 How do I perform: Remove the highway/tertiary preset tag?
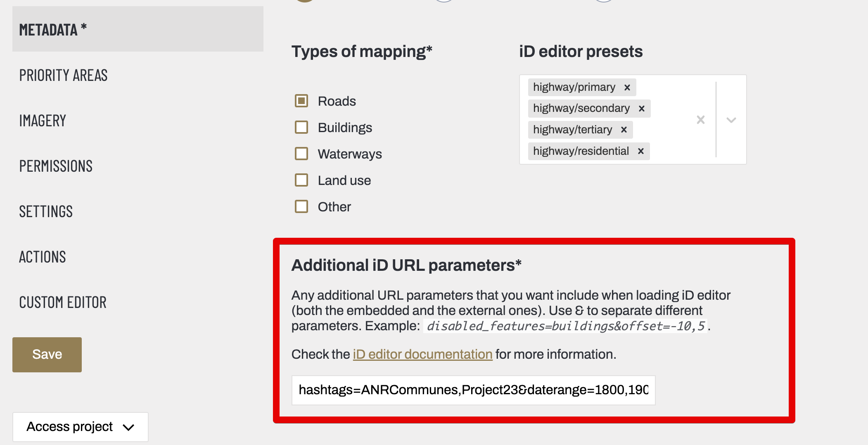[x=624, y=130]
